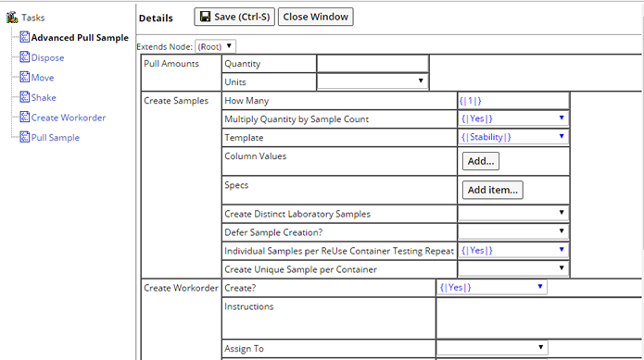644x360 pixels.
Task: Click Add item... button for Specs
Action: coord(492,190)
